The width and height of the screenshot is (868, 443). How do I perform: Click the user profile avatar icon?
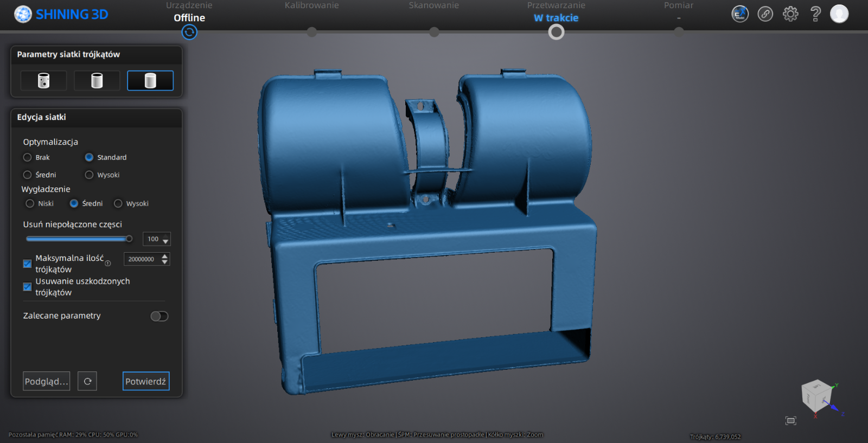coord(839,14)
